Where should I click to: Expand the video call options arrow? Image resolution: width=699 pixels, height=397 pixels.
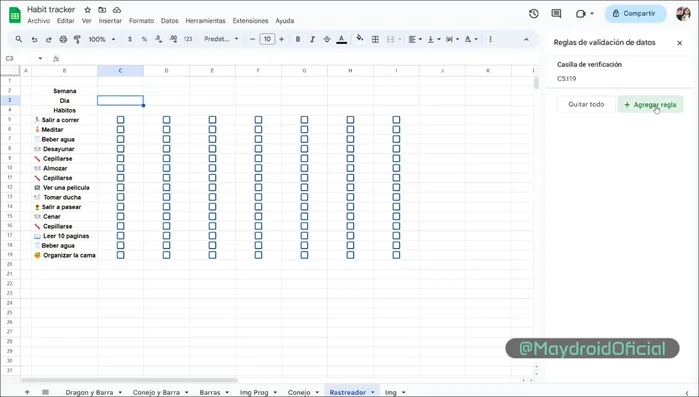point(592,14)
